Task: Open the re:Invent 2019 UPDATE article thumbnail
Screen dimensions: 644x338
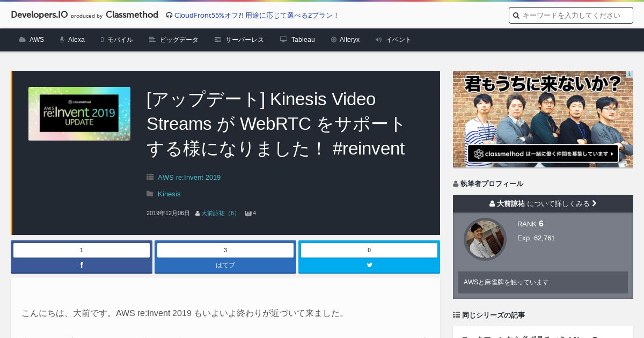Action: click(x=79, y=114)
